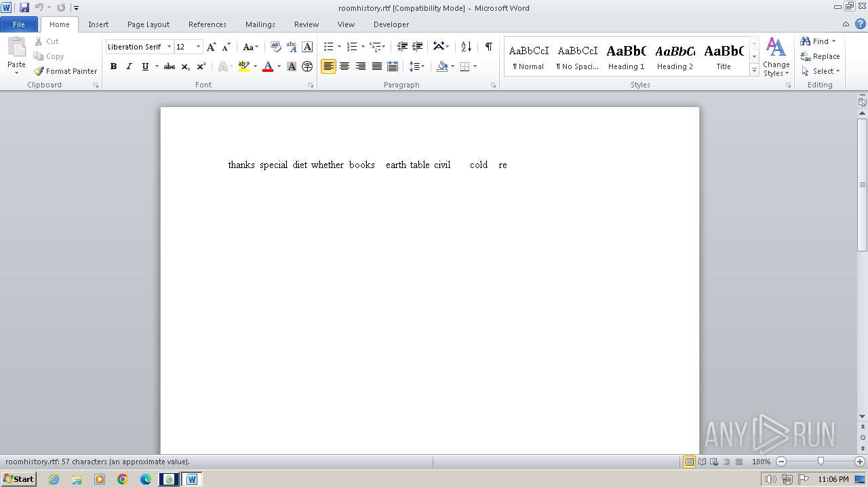Viewport: 868px width, 488px height.
Task: Toggle Italic formatting
Action: (129, 66)
